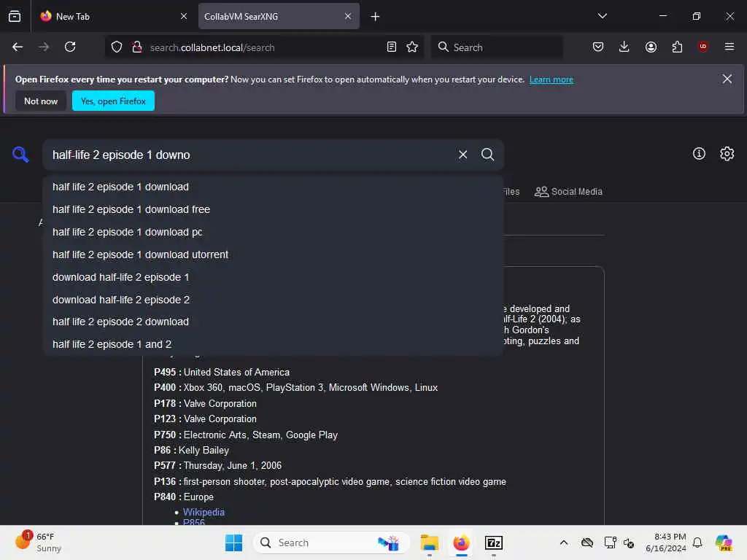Click the insecure connection padlock icon
Screen dimensions: 747x560
click(137, 47)
